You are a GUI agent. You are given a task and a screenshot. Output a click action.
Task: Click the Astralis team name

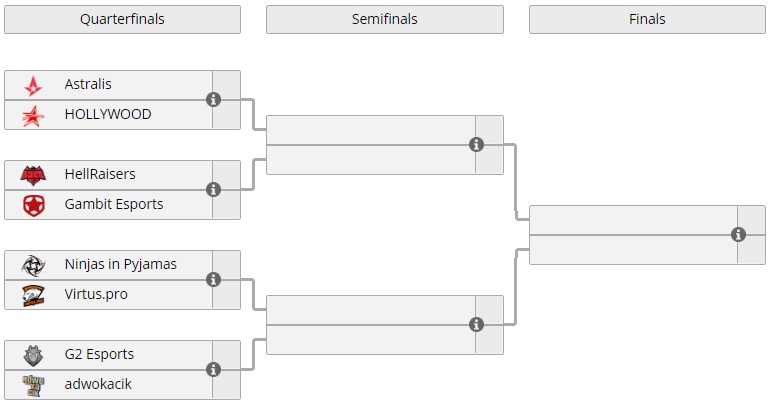pos(88,85)
